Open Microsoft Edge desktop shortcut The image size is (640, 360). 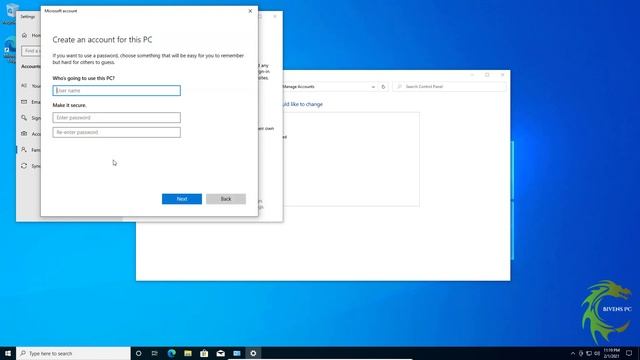pyautogui.click(x=9, y=50)
